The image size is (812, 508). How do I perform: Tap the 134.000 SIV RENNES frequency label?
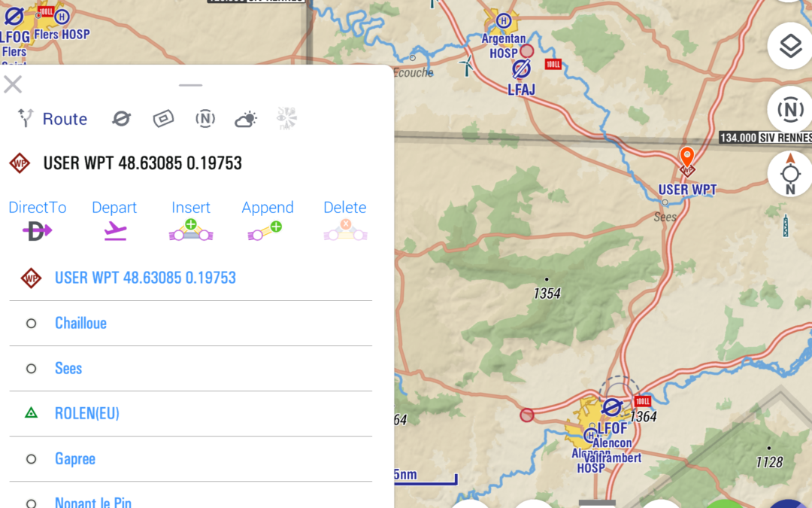[765, 138]
